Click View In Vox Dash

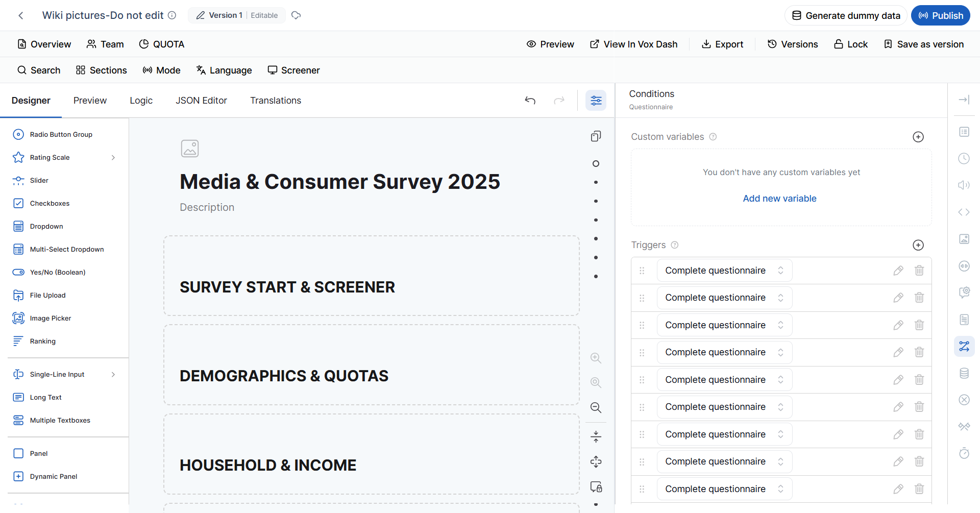coord(633,44)
